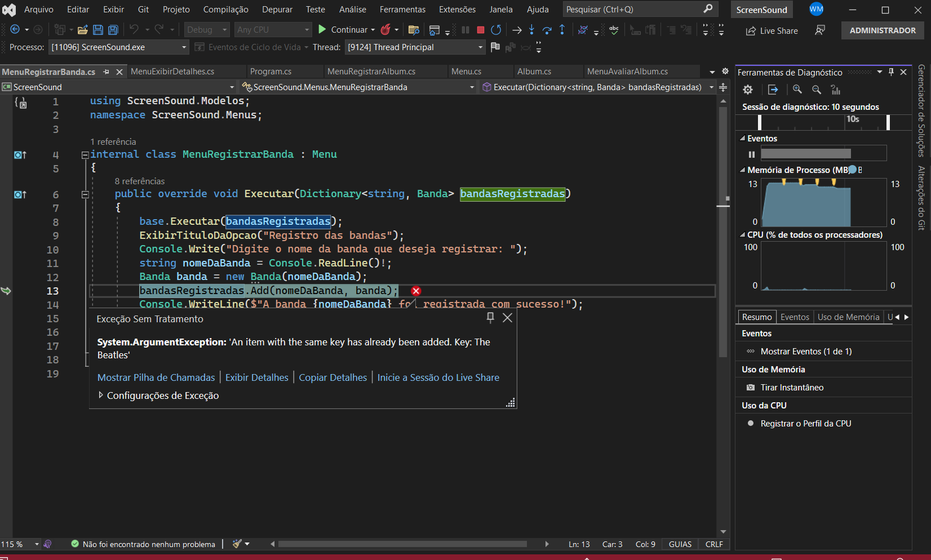Select the Eventos diagnostic tab
Viewport: 931px width, 560px height.
pyautogui.click(x=795, y=317)
